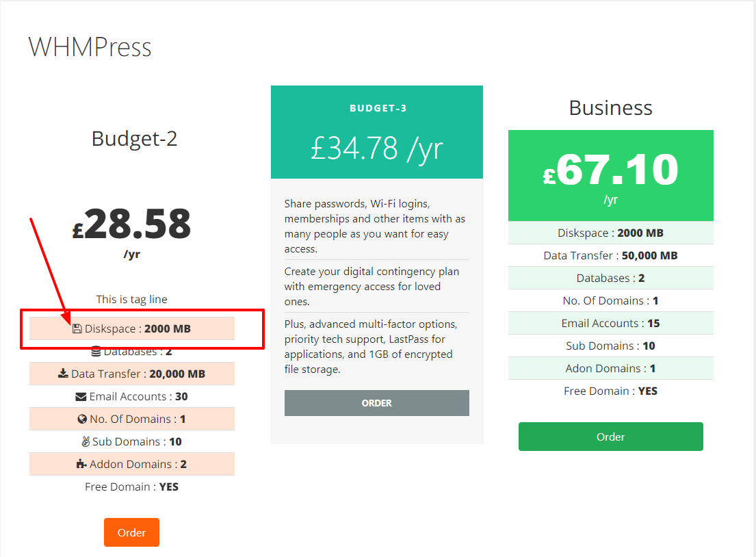756x557 pixels.
Task: Click the Business Email Accounts 15 row
Action: [x=611, y=323]
